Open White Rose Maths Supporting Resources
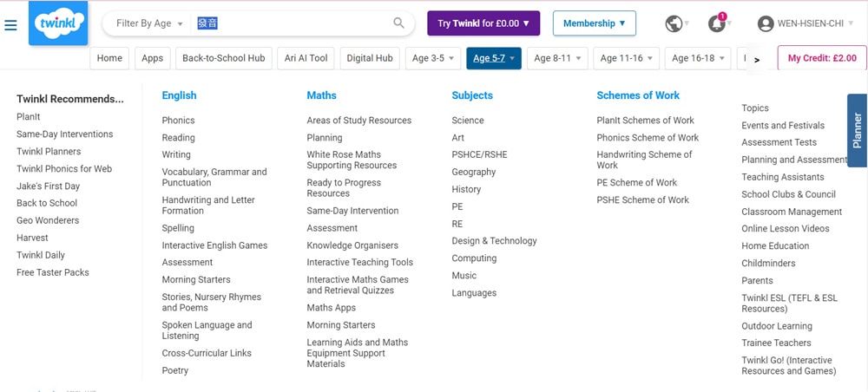Viewport: 868px width, 392px height. [x=352, y=160]
